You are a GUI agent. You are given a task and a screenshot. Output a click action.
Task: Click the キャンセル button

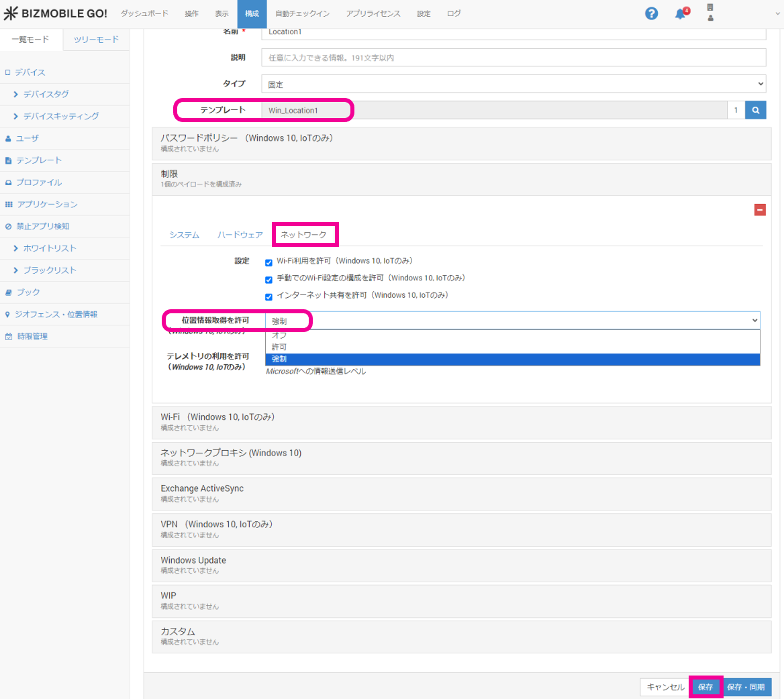coord(665,687)
